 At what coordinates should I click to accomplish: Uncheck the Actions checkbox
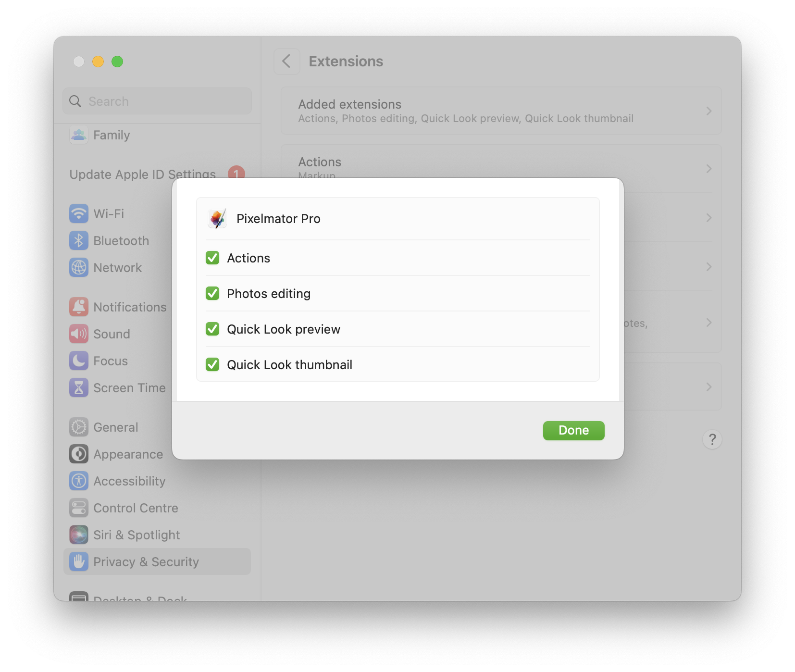[x=212, y=258]
